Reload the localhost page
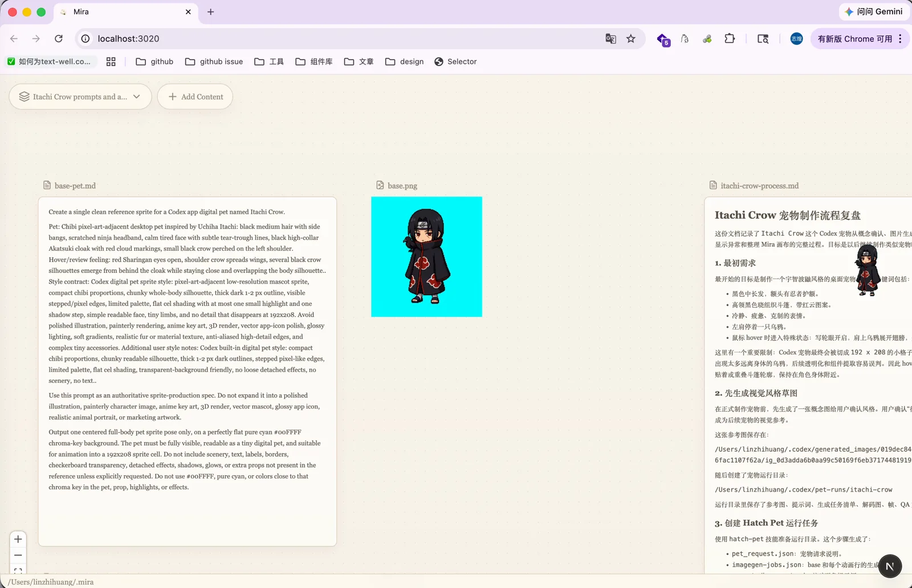 tap(59, 39)
